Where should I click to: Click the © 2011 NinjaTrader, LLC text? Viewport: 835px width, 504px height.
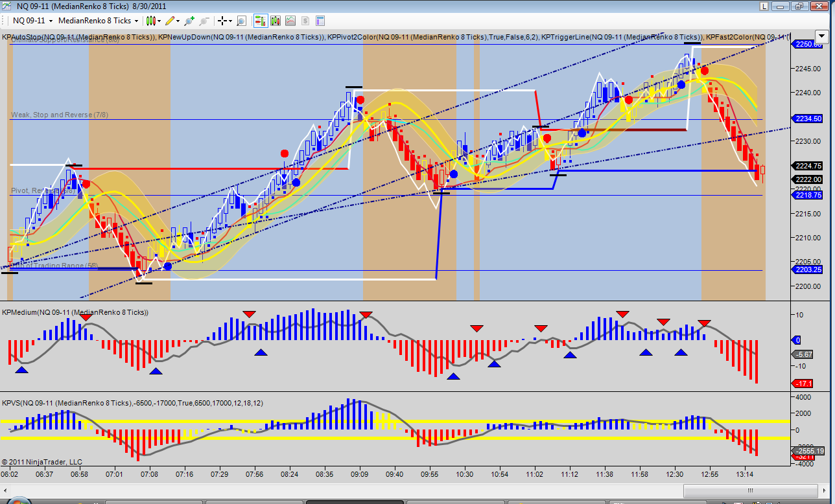coord(42,462)
